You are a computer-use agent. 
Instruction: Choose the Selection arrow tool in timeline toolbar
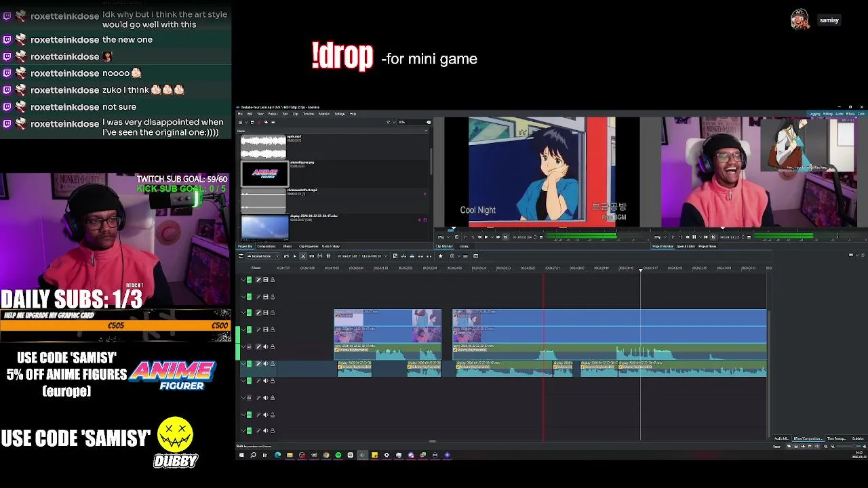[294, 256]
